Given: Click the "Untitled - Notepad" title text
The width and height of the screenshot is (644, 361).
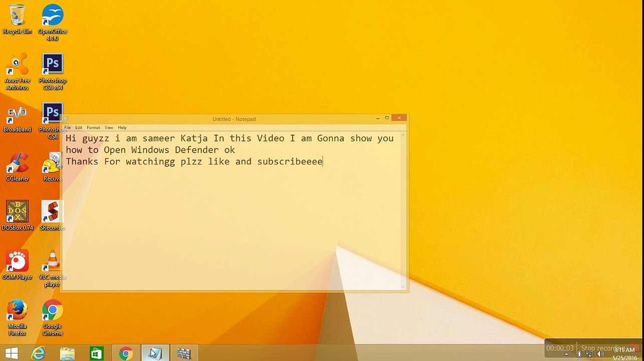Looking at the screenshot, I should point(234,119).
